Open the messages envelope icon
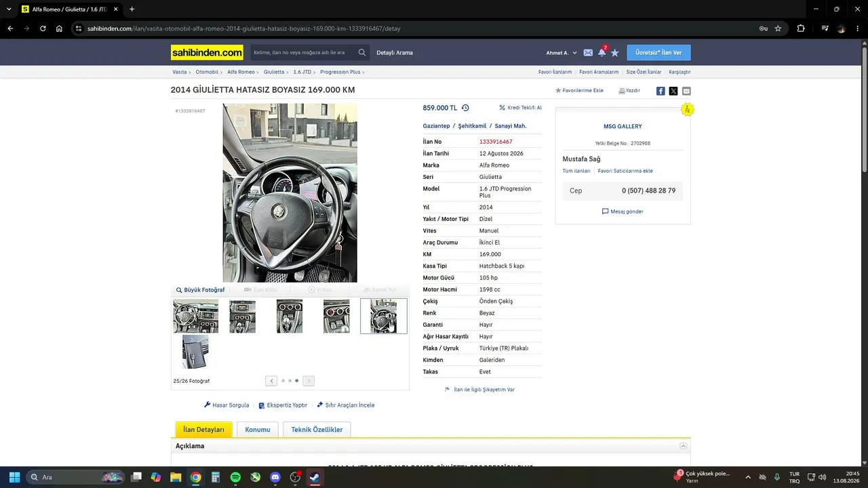This screenshot has height=488, width=868. click(588, 52)
